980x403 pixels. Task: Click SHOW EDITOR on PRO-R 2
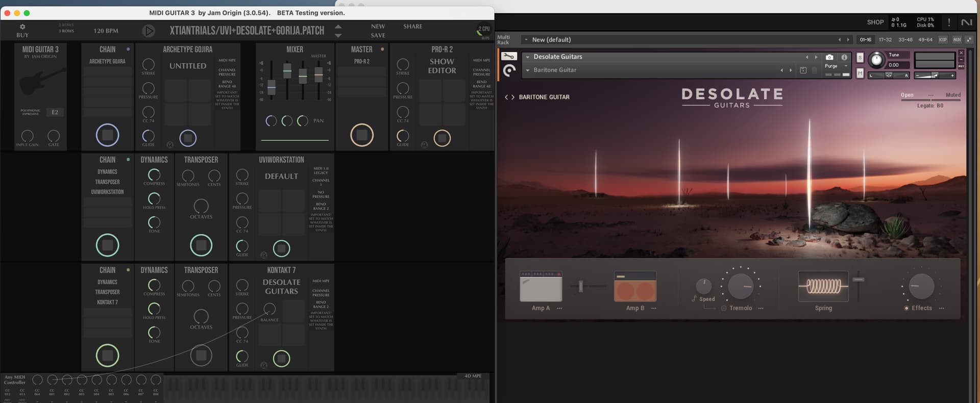[x=442, y=66]
